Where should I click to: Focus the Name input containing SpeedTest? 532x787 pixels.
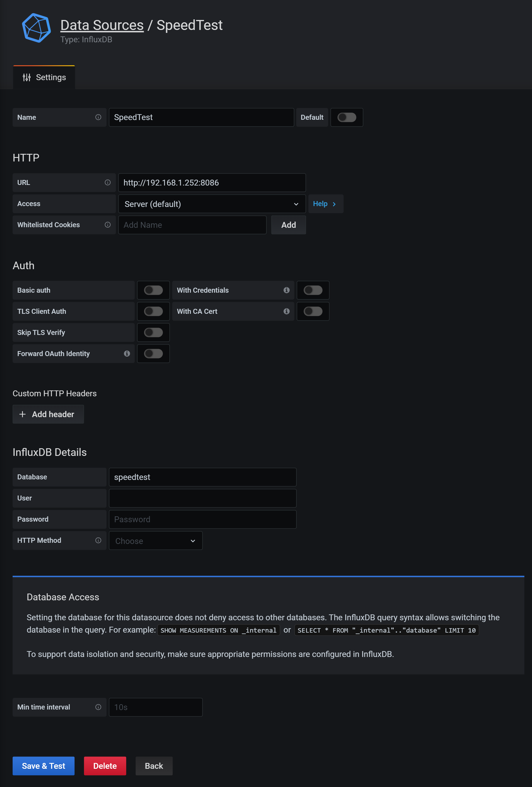(201, 117)
